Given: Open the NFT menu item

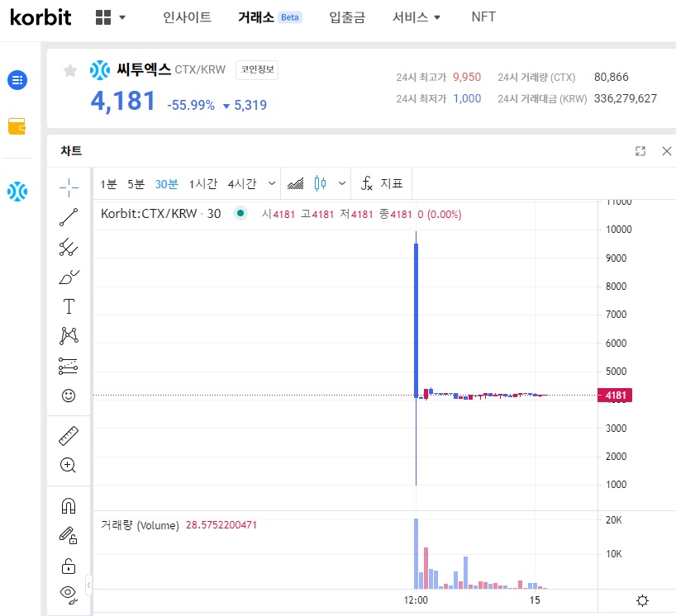Looking at the screenshot, I should (483, 17).
